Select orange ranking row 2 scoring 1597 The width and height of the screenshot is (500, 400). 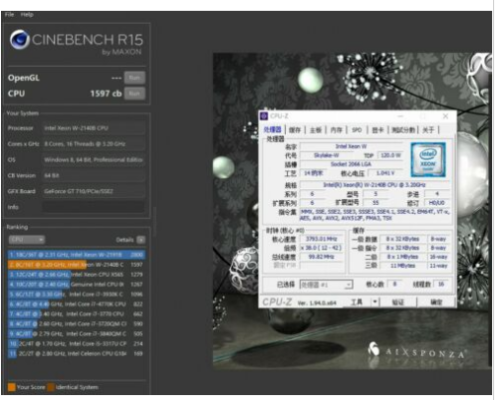point(76,265)
